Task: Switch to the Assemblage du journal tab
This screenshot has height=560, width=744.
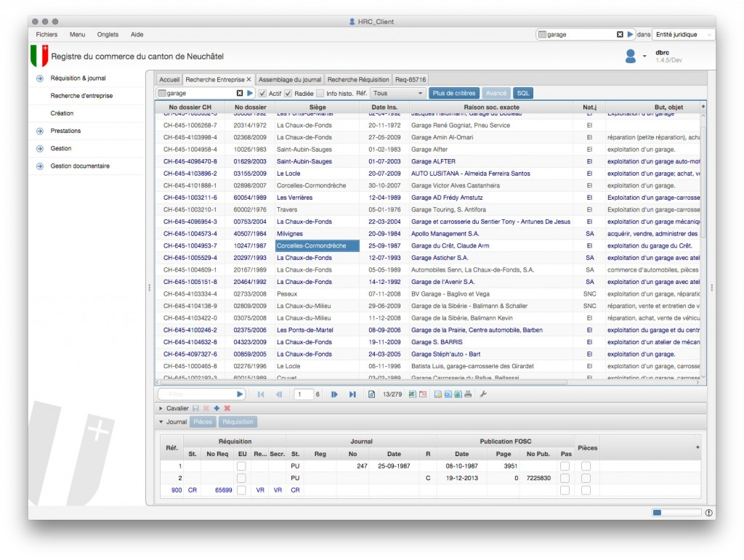Action: click(290, 80)
